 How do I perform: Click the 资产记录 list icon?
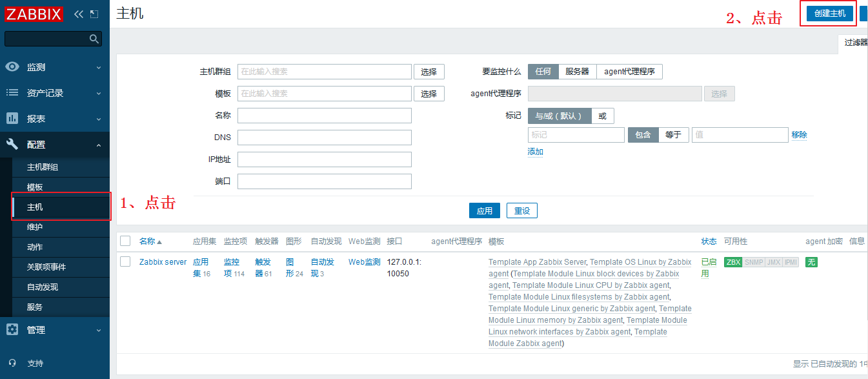click(x=12, y=92)
